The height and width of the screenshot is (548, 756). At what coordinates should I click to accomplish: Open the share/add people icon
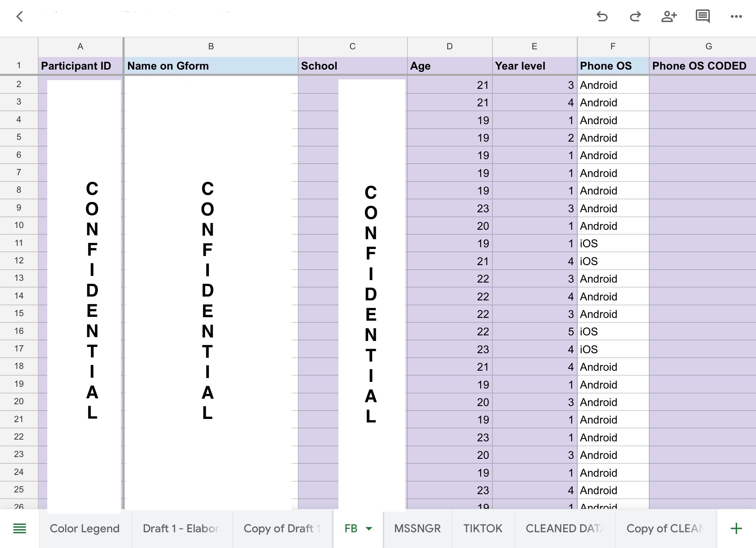pyautogui.click(x=669, y=16)
